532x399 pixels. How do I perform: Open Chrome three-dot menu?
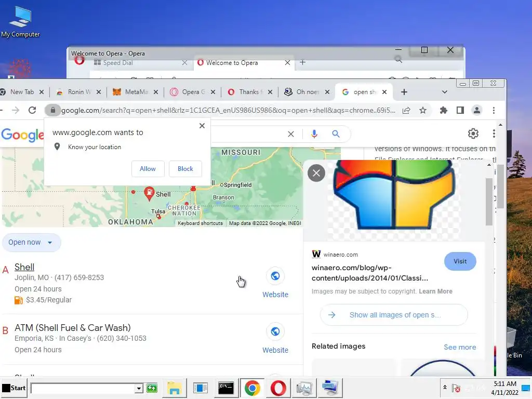point(494,110)
